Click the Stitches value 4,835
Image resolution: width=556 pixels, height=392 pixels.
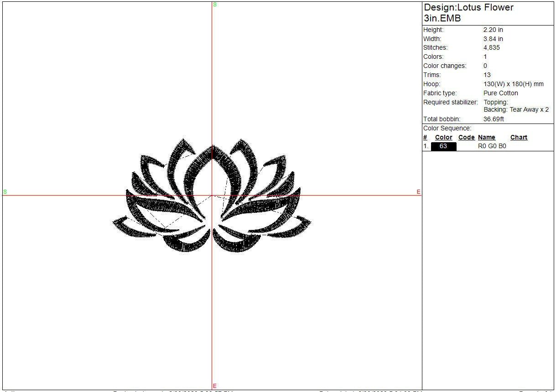click(x=491, y=47)
